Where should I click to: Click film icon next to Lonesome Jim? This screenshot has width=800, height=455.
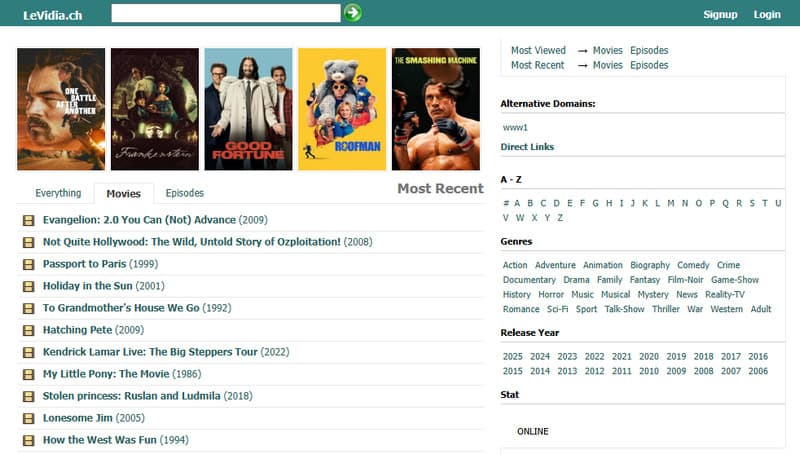tap(28, 418)
